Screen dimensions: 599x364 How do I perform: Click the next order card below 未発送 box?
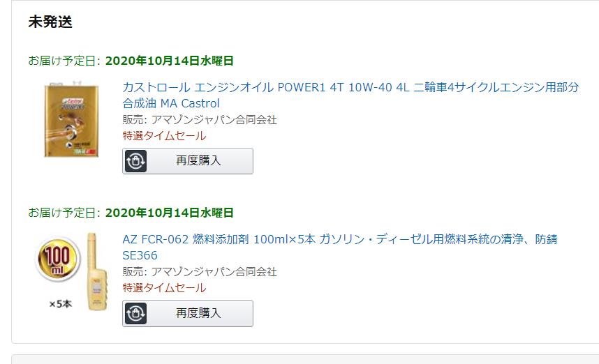[x=305, y=359]
